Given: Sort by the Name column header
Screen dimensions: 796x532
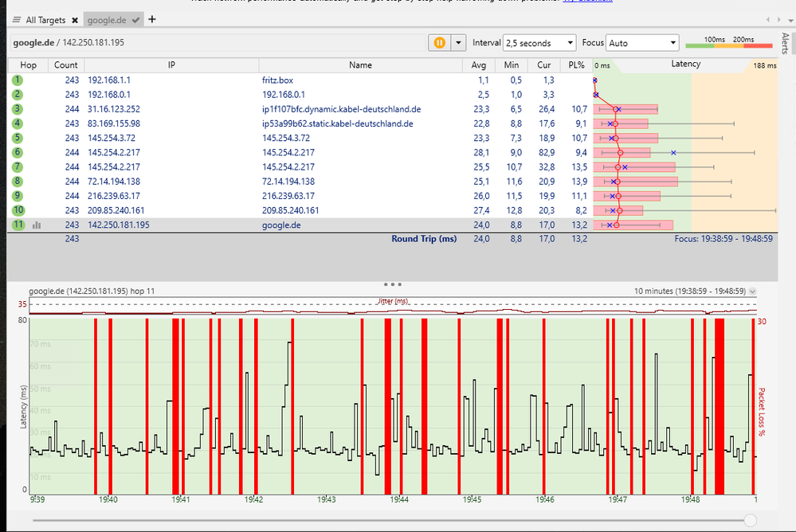Looking at the screenshot, I should pos(360,65).
